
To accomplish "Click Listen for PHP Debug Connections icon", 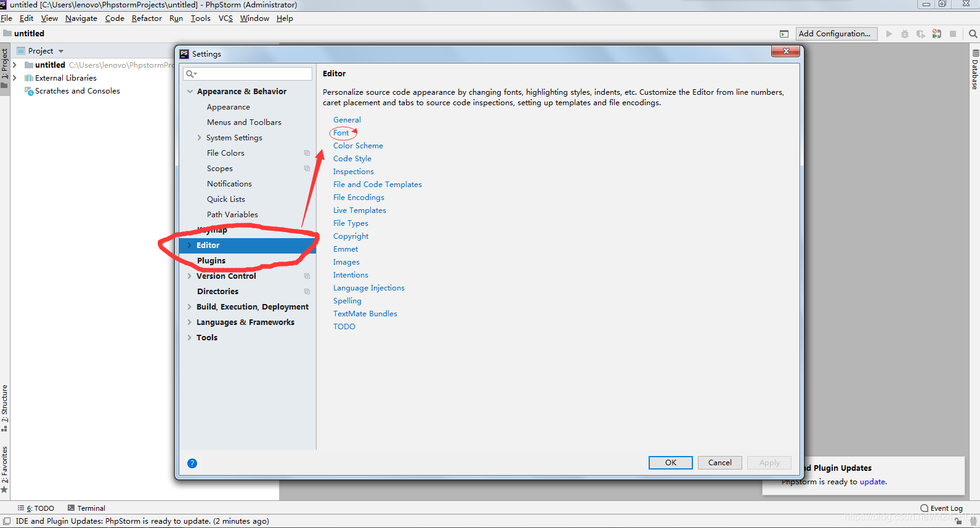I will (937, 34).
